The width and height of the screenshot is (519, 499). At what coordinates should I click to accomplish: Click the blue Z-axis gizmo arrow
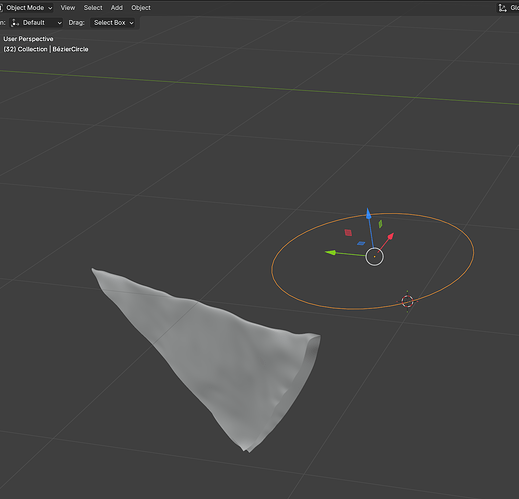click(x=368, y=214)
